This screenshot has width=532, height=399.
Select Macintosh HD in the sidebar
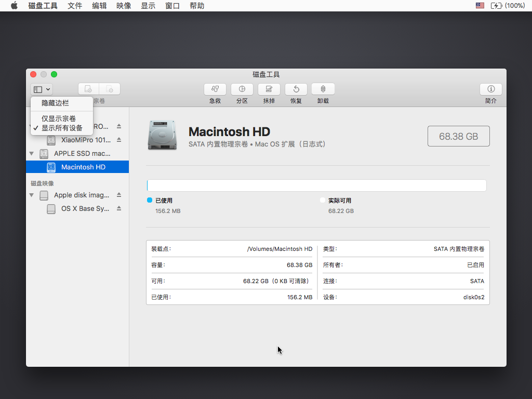coord(83,167)
